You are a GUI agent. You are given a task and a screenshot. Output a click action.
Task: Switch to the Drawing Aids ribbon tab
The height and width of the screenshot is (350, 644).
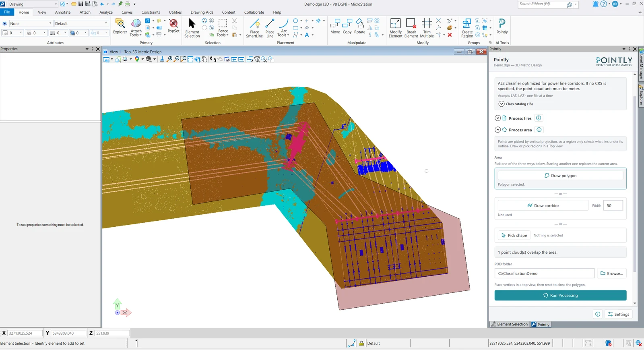202,12
